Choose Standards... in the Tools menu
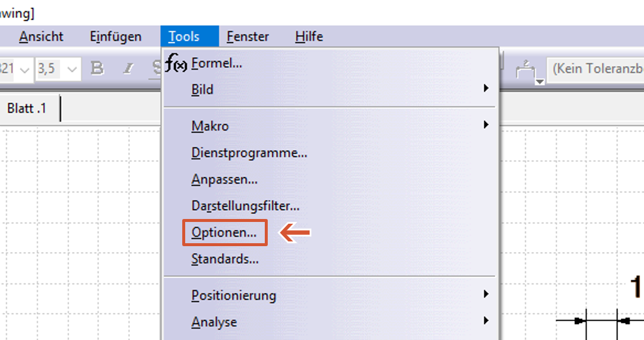This screenshot has height=340, width=644. (x=225, y=259)
